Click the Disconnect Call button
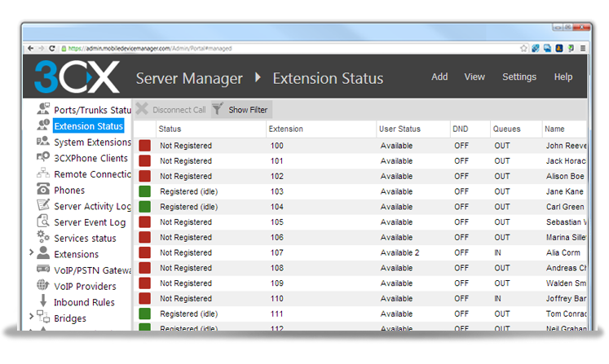Image resolution: width=609 pixels, height=364 pixels. 171,109
